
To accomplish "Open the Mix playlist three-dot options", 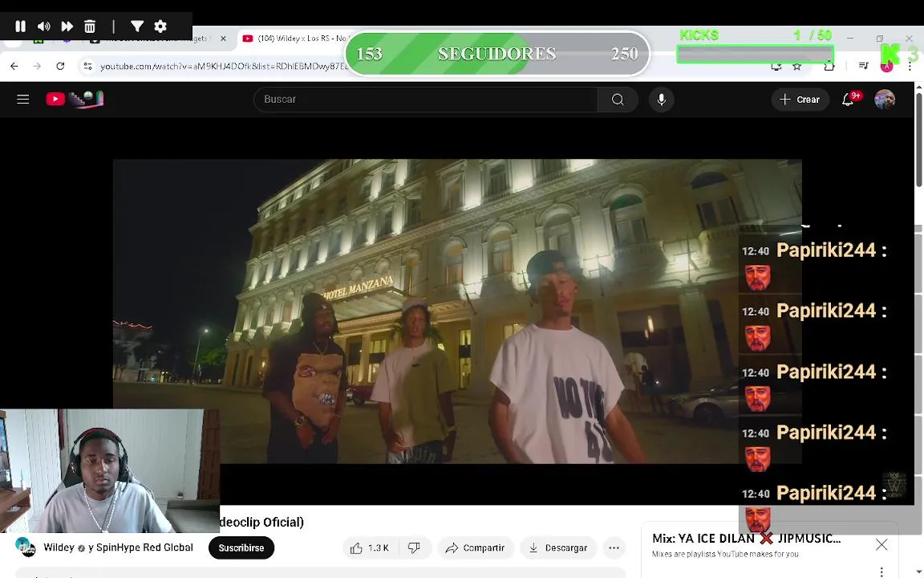I will coord(881,572).
